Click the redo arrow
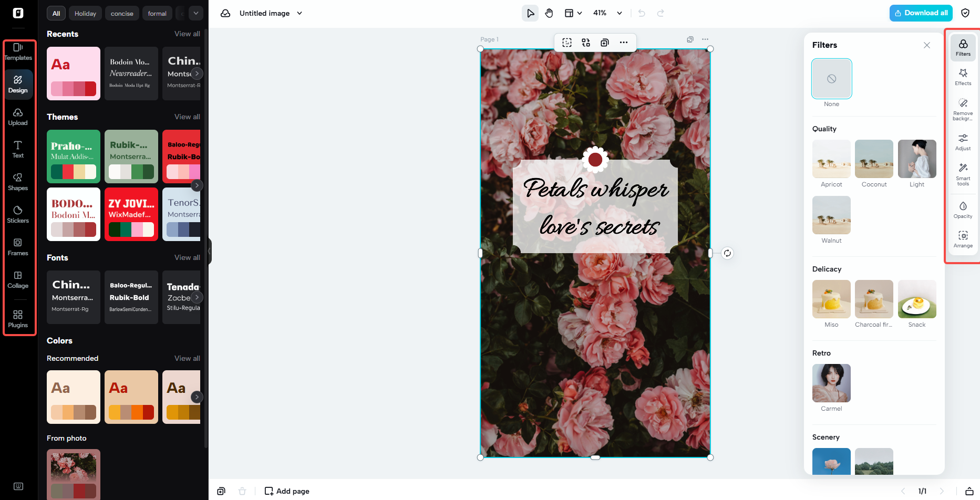 pos(661,13)
